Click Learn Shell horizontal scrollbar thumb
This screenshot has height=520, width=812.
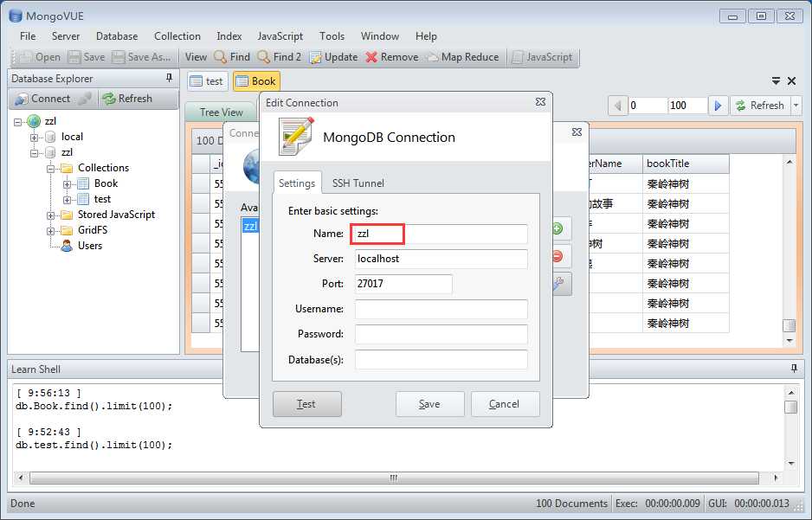pyautogui.click(x=394, y=478)
